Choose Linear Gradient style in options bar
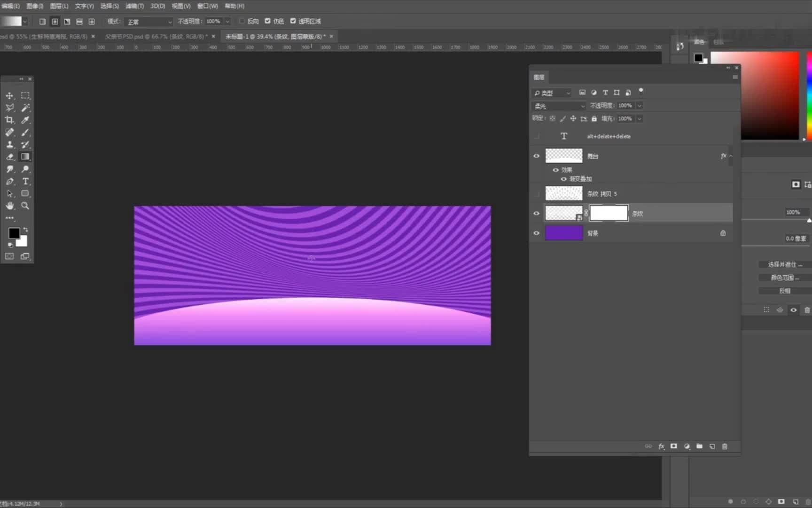812x508 pixels. (x=42, y=22)
